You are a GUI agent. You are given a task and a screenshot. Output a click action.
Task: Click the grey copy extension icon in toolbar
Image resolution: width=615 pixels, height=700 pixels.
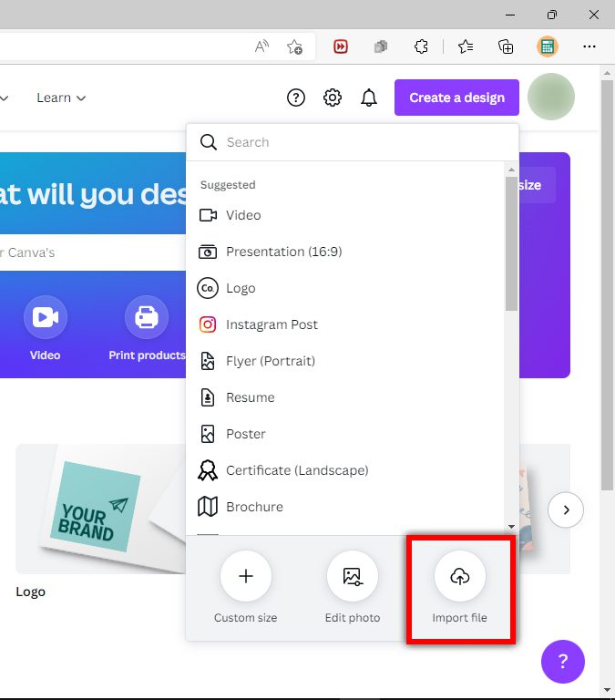pyautogui.click(x=381, y=46)
